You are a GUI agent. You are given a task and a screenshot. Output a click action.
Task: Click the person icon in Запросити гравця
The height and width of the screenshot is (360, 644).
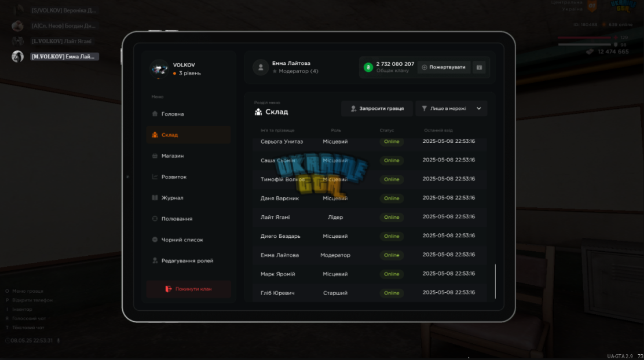[x=353, y=109]
